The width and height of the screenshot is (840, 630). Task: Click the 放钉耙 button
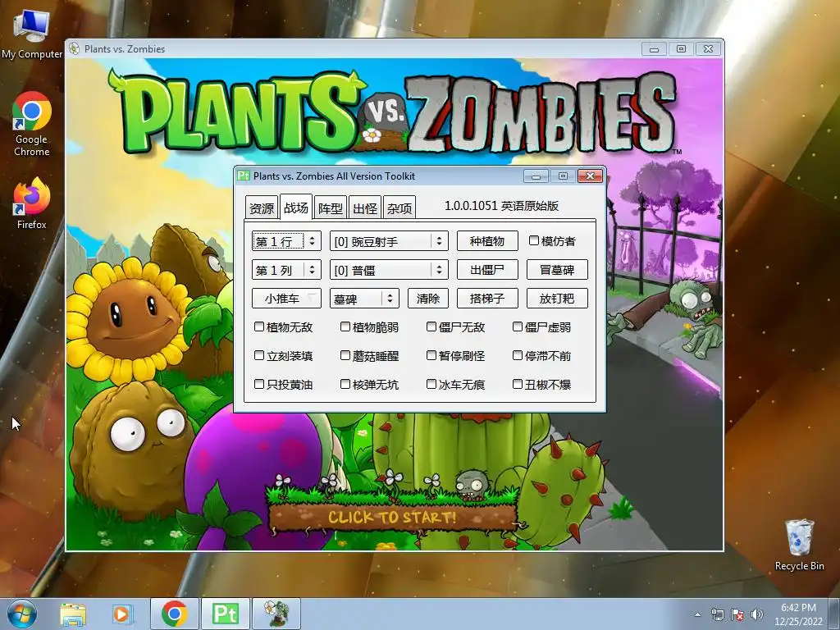(557, 299)
